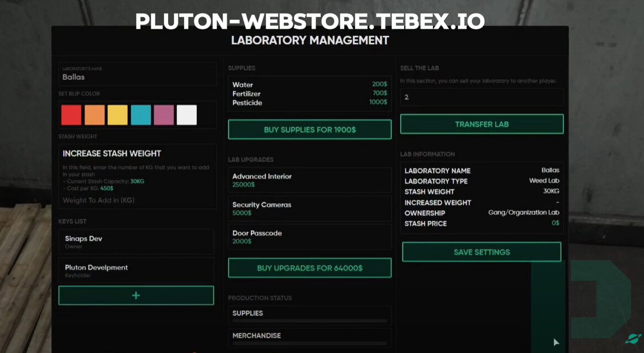Select the Advanced Interior upgrade

310,180
